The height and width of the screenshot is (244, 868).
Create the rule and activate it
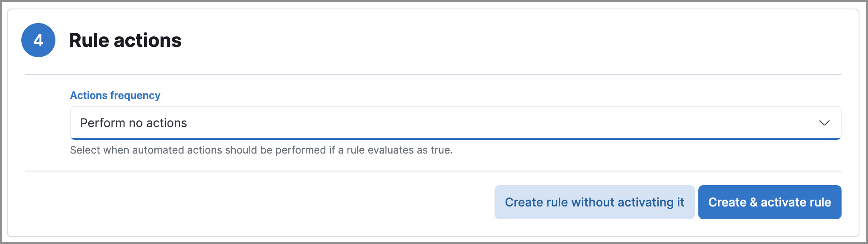tap(770, 202)
